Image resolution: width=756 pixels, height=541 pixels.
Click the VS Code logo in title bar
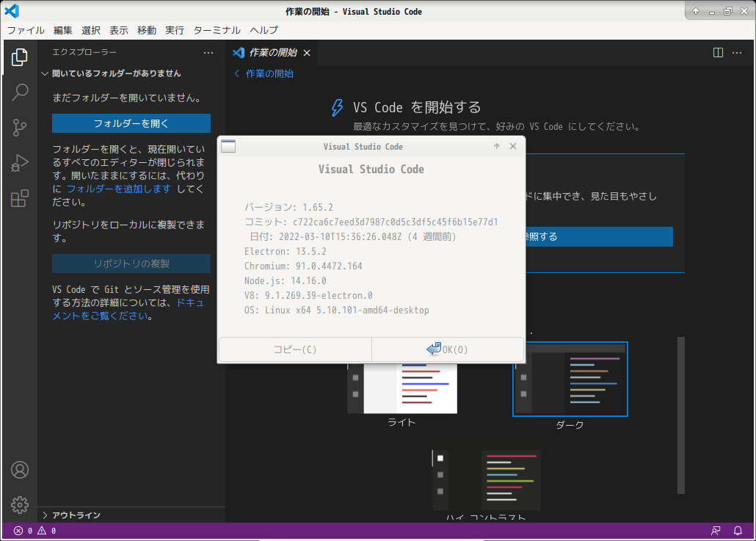pyautogui.click(x=12, y=10)
